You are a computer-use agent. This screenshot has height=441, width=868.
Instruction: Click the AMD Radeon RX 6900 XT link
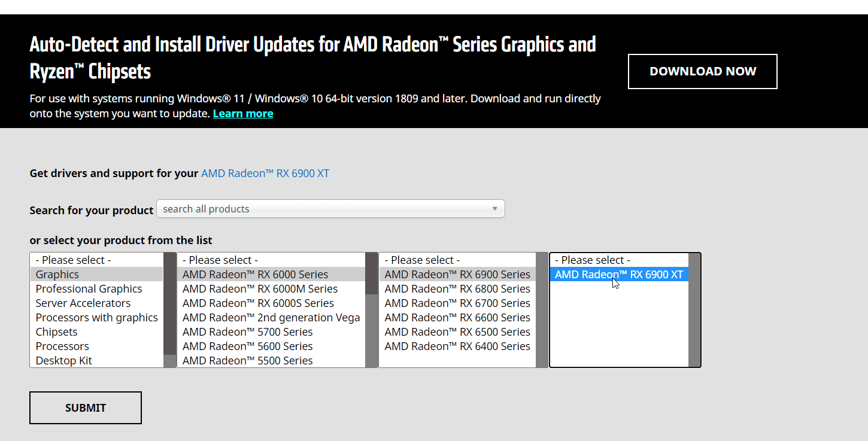265,173
